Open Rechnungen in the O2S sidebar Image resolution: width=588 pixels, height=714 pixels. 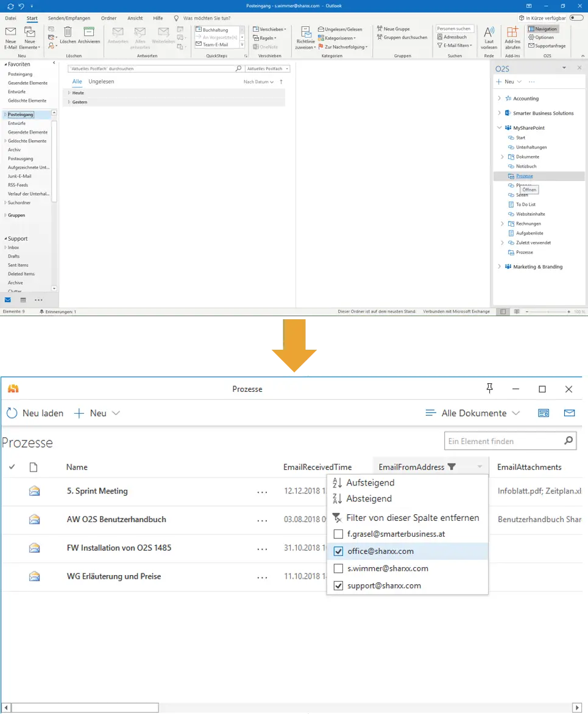[x=530, y=224]
